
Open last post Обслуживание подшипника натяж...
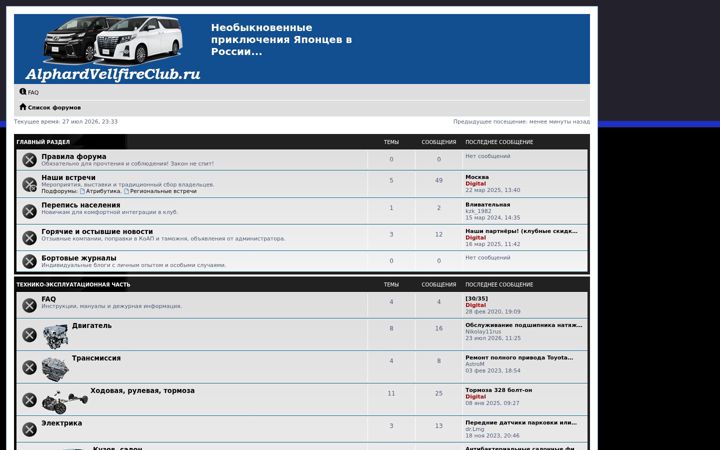point(524,325)
